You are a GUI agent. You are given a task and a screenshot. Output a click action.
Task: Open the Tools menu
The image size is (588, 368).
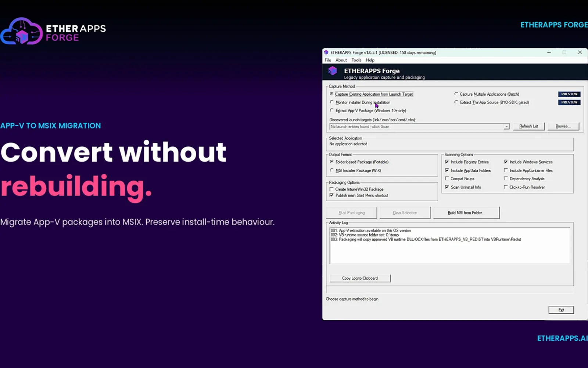356,60
